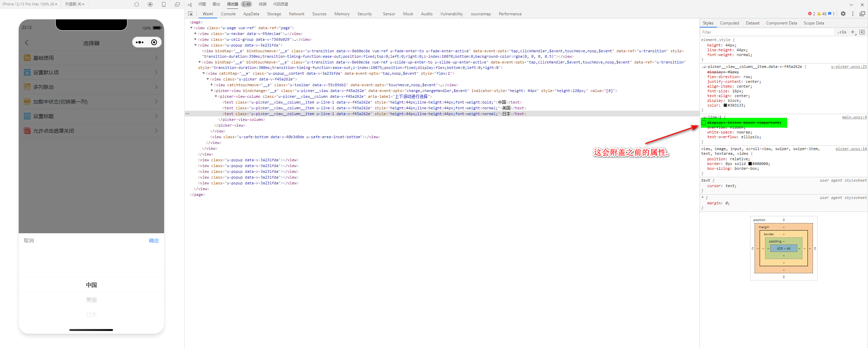Open the 代码质量 panel tab
The width and height of the screenshot is (868, 348).
[x=281, y=4]
